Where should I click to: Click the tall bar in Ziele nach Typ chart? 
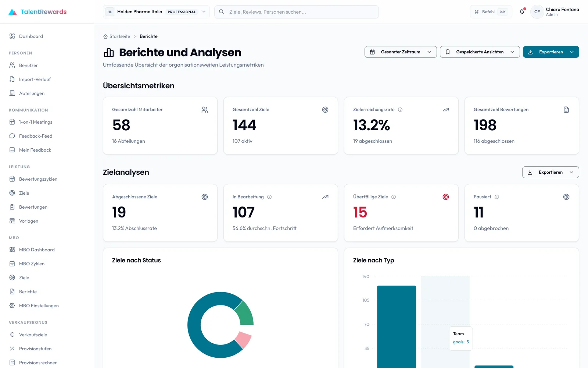pos(397,327)
